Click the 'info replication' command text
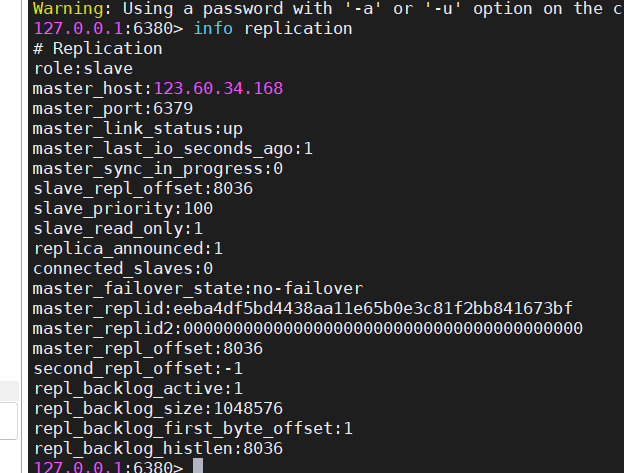The image size is (624, 473). [x=273, y=29]
